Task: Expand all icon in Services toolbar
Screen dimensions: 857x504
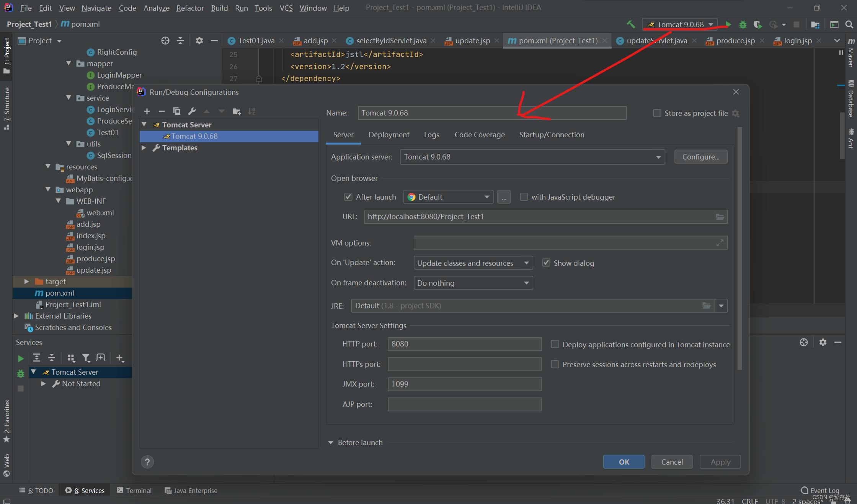Action: tap(37, 358)
